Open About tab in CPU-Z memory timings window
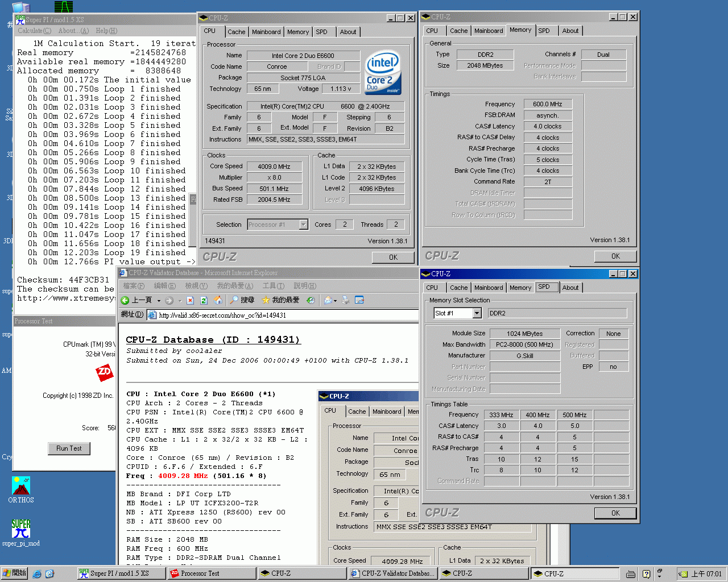Image resolution: width=728 pixels, height=582 pixels. click(x=570, y=31)
